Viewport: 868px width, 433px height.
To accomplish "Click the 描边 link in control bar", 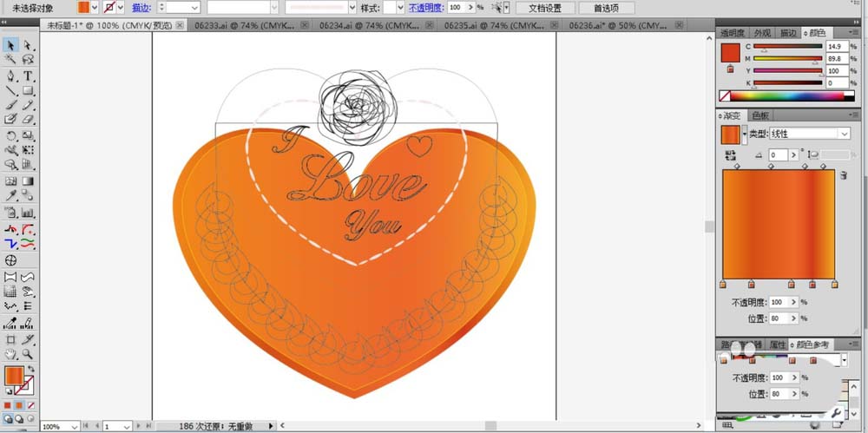I will [140, 8].
